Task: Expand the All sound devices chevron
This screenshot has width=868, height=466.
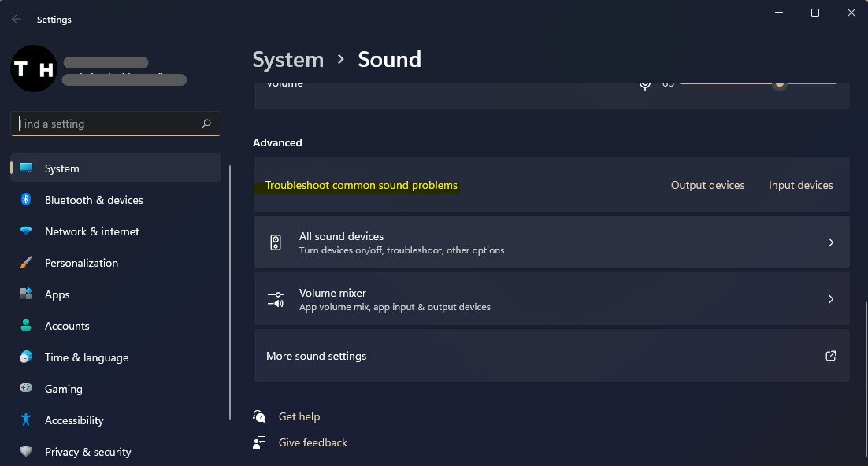Action: [830, 242]
